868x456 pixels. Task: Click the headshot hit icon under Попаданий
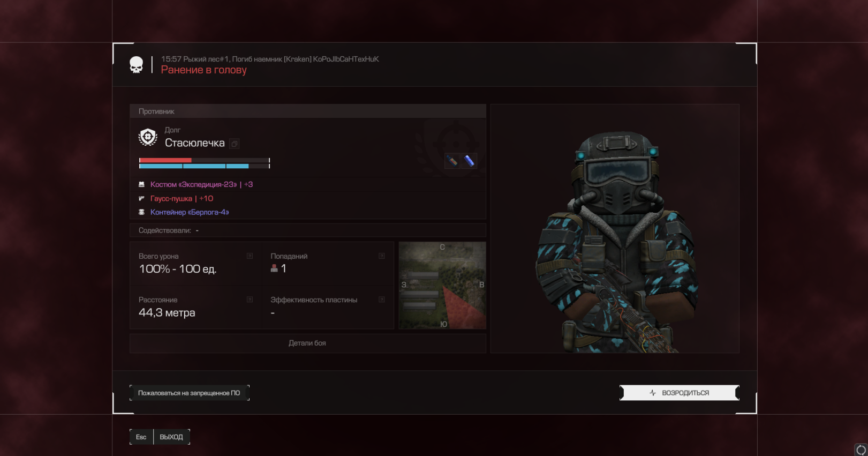point(274,268)
